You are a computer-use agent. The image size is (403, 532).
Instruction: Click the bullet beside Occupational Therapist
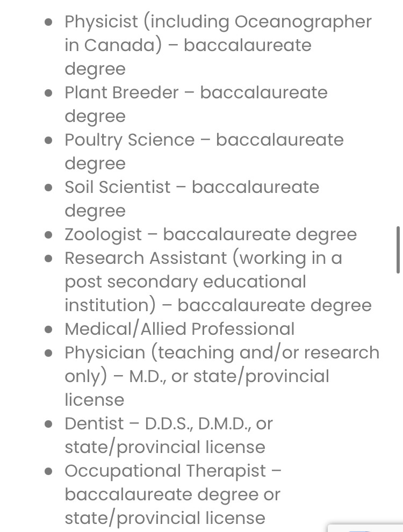click(x=49, y=471)
